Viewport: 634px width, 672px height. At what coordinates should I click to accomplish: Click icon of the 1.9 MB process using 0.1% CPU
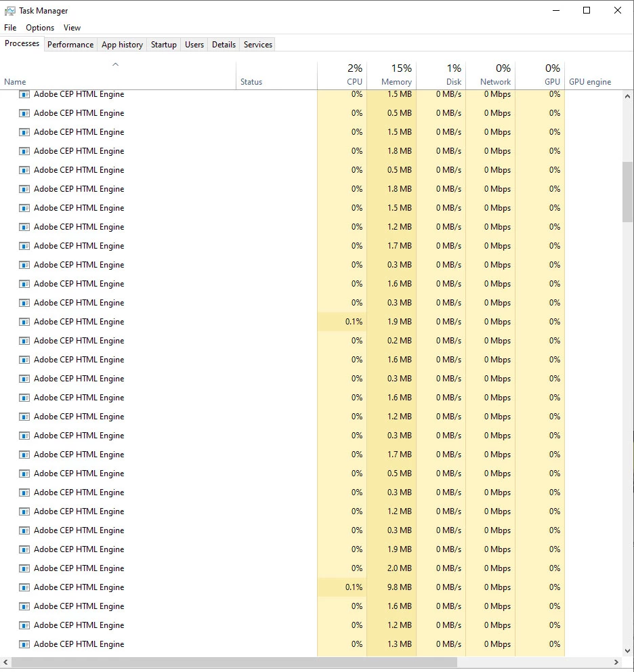pyautogui.click(x=24, y=322)
